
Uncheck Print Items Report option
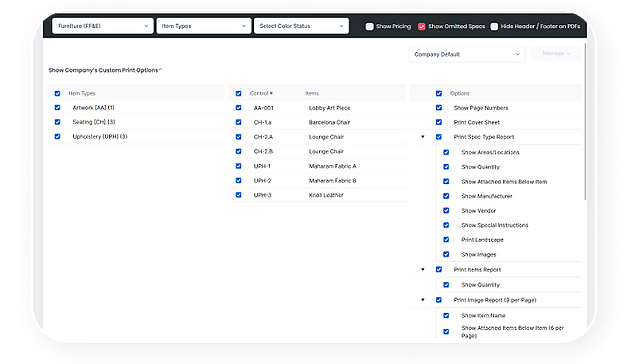point(439,269)
